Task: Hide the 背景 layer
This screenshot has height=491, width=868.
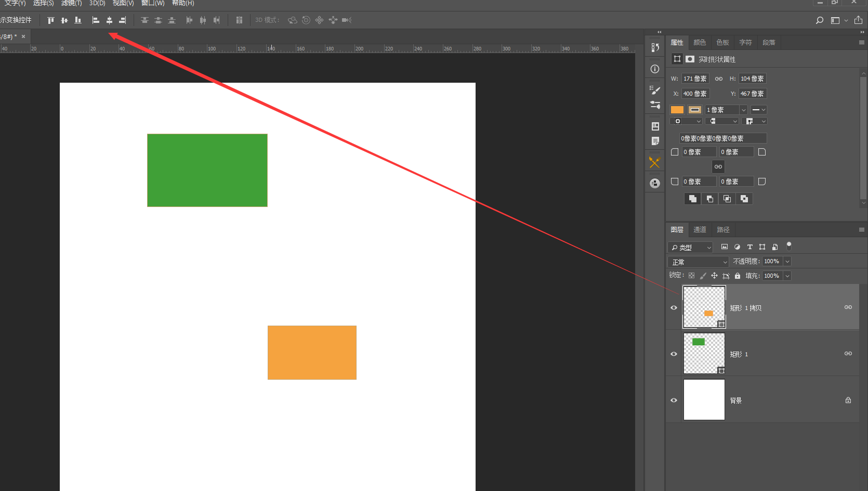Action: click(674, 400)
